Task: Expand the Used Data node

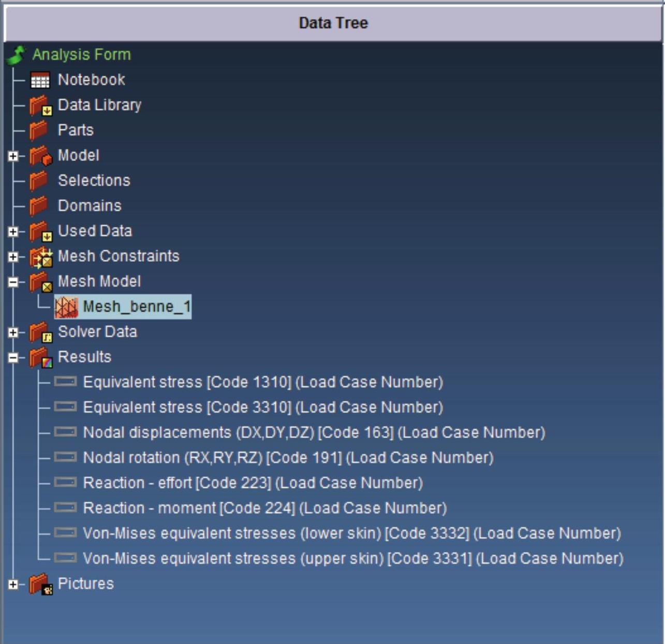Action: 13,232
